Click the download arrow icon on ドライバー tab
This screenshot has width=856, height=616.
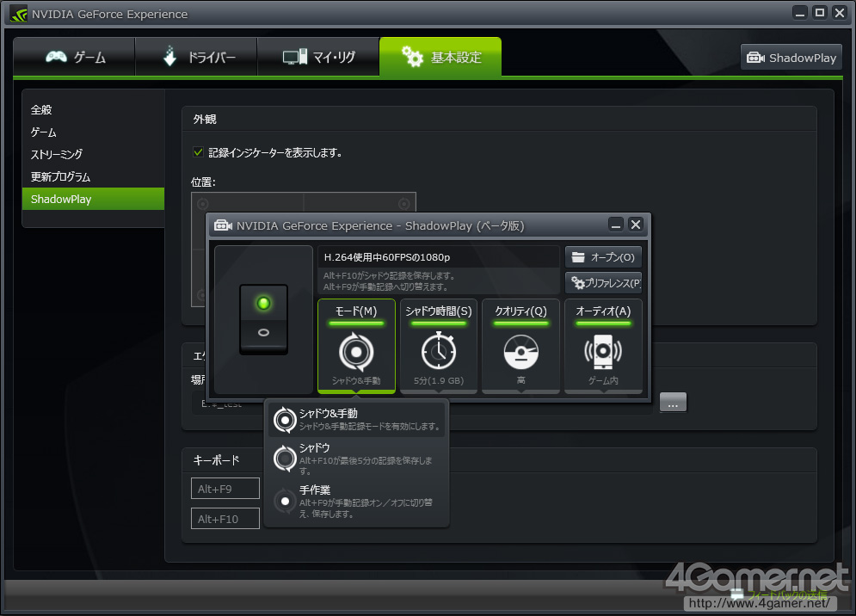click(170, 56)
